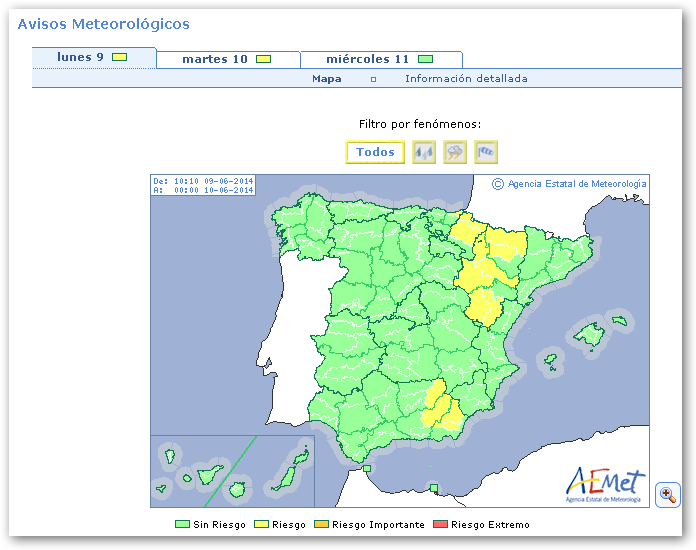This screenshot has width=696, height=550.
Task: Click the Ceuta marker square on map
Action: pos(367,468)
